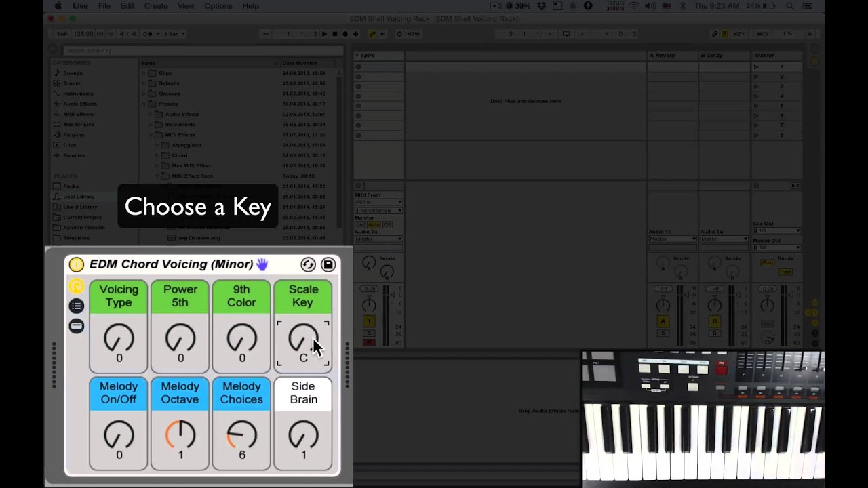Open the All Channels input dropdown
868x488 pixels.
point(378,211)
